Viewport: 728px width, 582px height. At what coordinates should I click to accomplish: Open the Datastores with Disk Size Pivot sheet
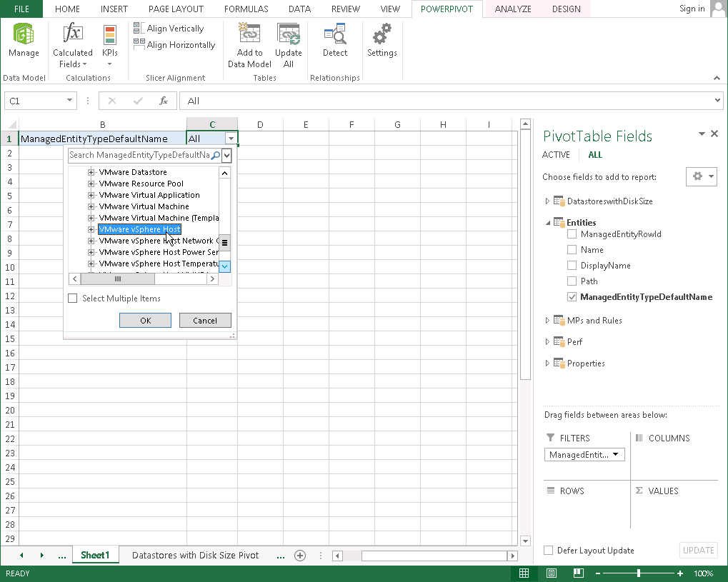[195, 556]
